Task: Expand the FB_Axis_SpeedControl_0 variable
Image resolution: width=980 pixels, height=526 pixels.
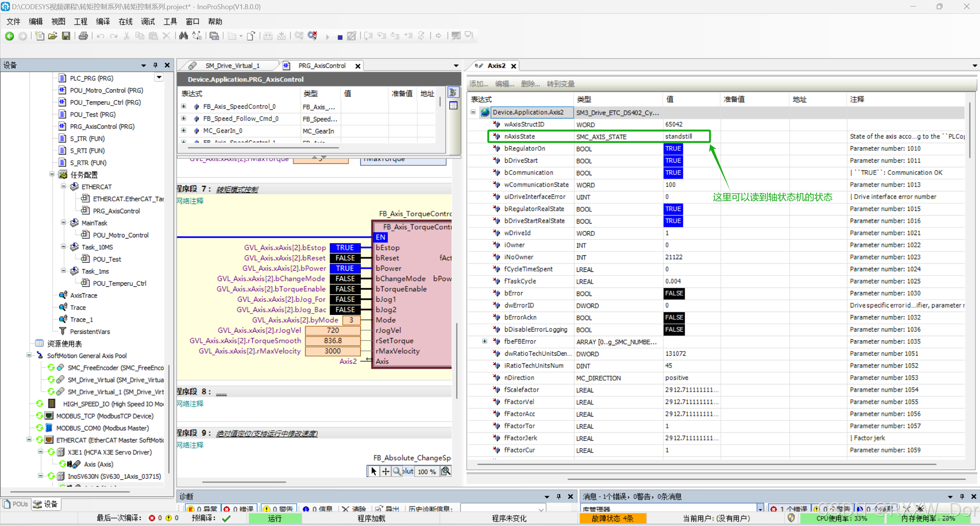Action: tap(184, 106)
